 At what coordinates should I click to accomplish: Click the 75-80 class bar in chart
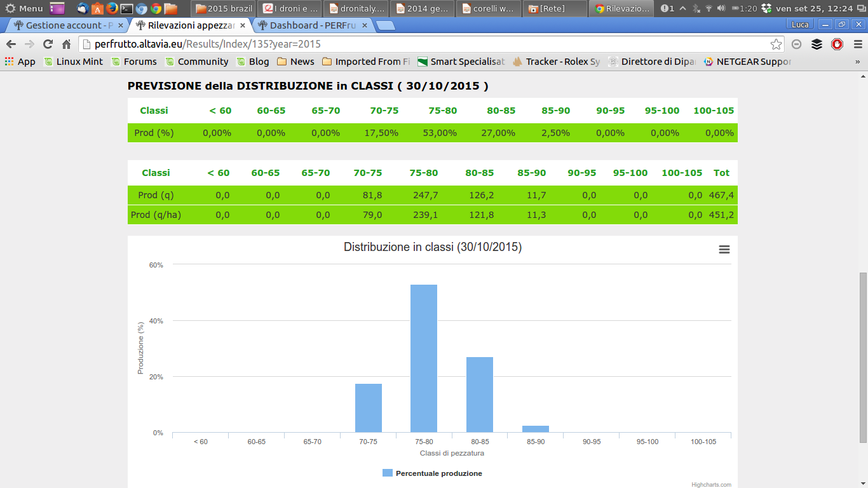[x=424, y=358]
